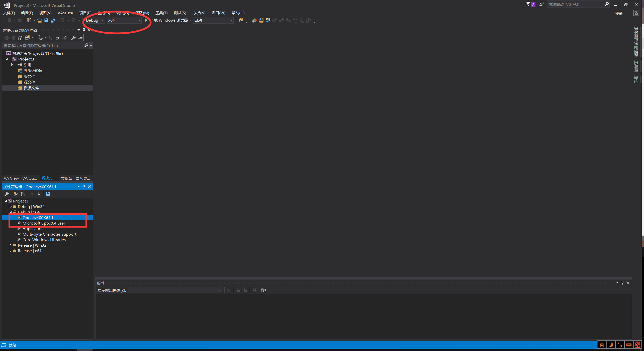
Task: Expand the Release | x64 node
Action: (11, 251)
